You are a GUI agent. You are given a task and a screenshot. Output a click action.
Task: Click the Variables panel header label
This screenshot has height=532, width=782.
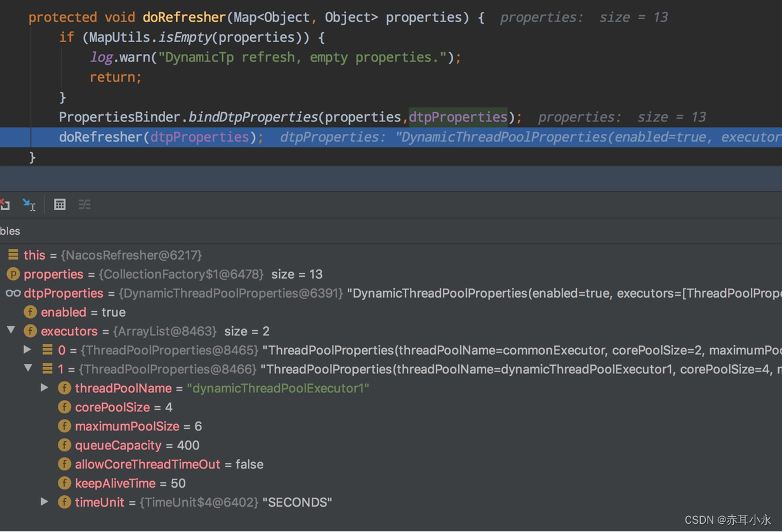pyautogui.click(x=10, y=231)
